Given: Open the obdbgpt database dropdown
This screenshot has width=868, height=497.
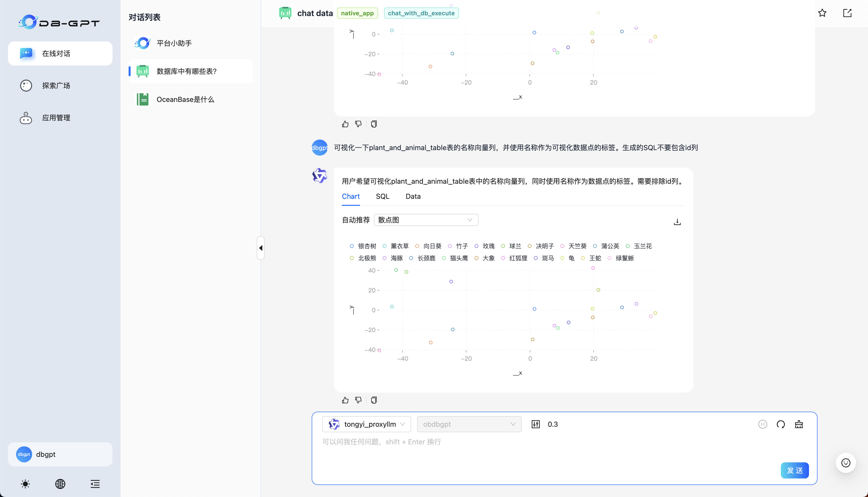Looking at the screenshot, I should [x=469, y=424].
